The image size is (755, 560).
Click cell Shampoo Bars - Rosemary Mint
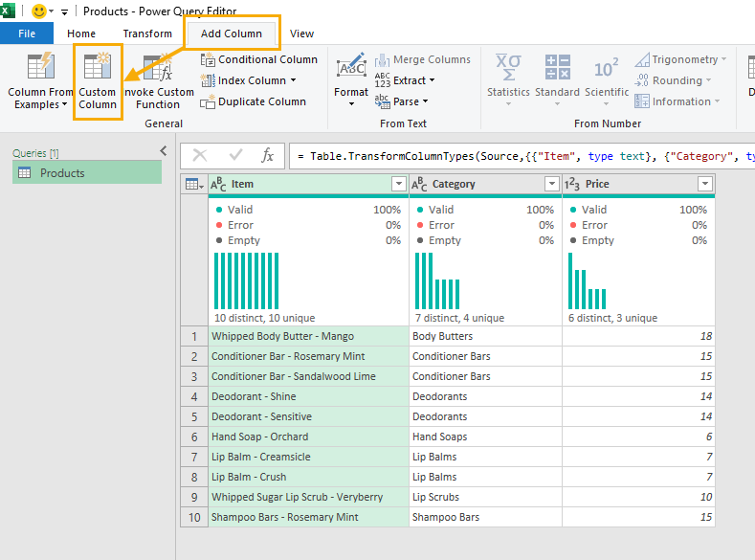(x=308, y=517)
